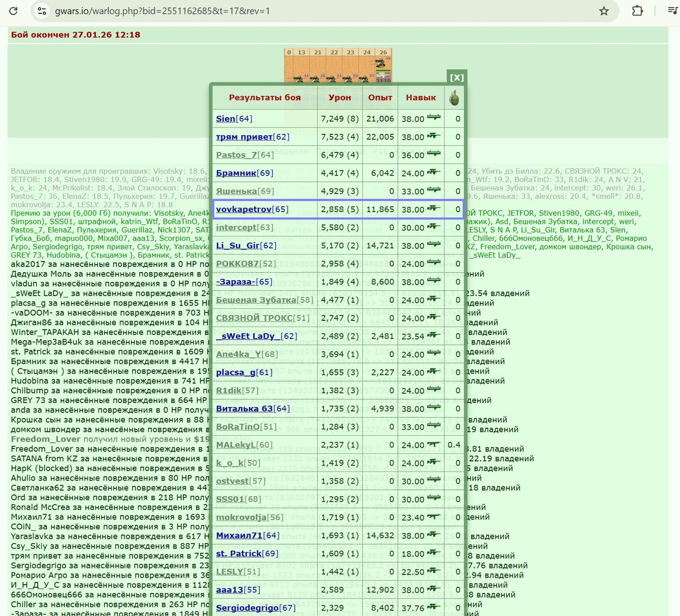Screen dimensions: 680x616
Task: Click weapon skill icon in Яшенька row
Action: pyautogui.click(x=434, y=190)
